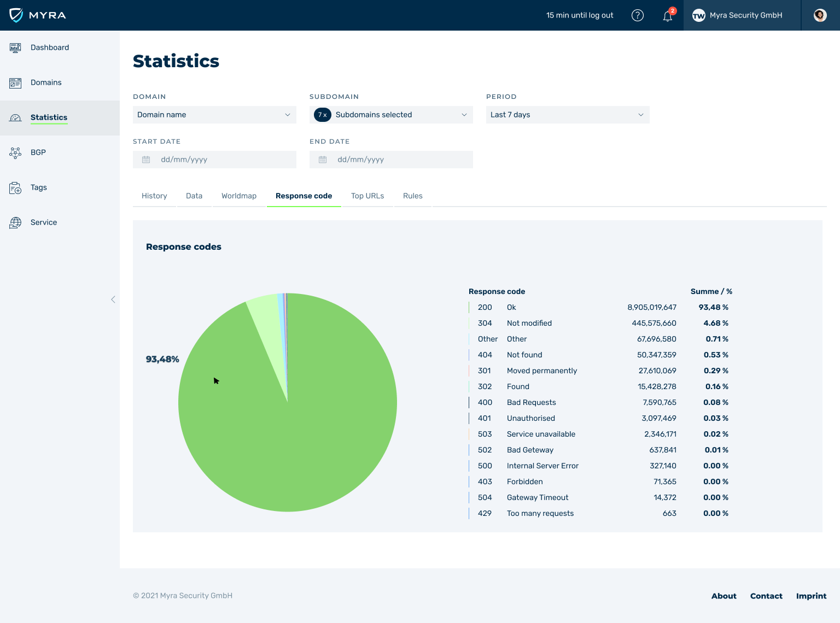Click the Myra logo in header

click(38, 15)
